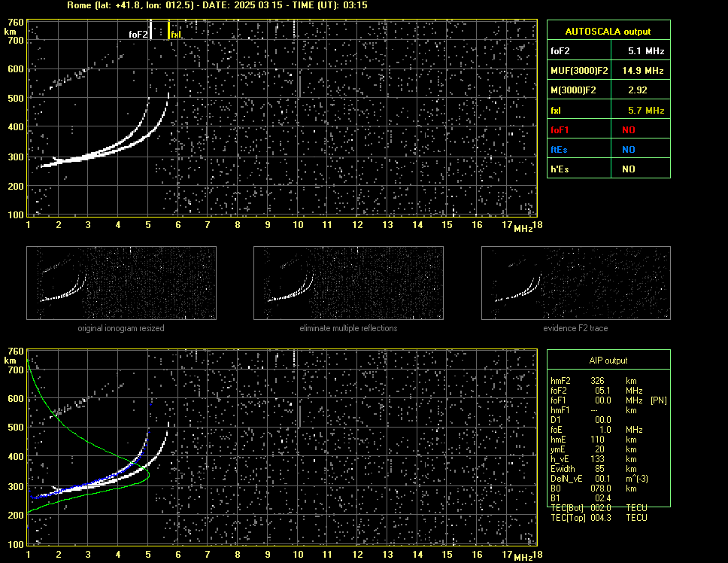
Task: Click the AIP output header
Action: click(608, 361)
